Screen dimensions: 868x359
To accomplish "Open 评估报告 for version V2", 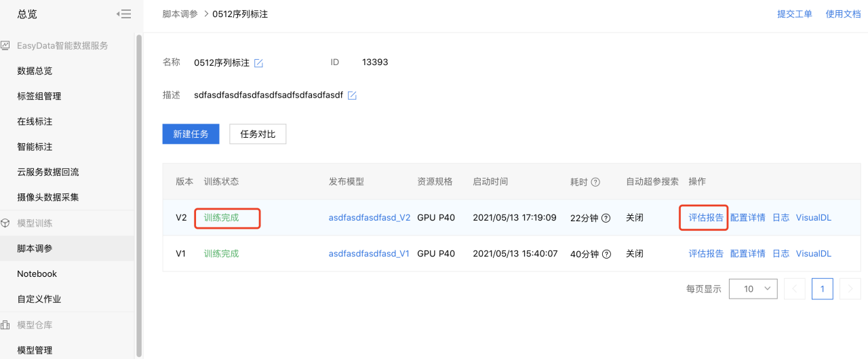I will point(706,218).
